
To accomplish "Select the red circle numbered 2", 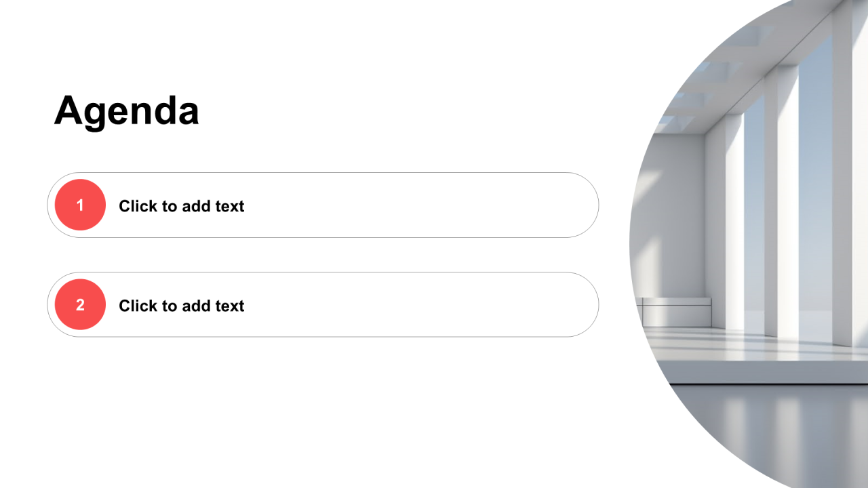I will coord(80,304).
